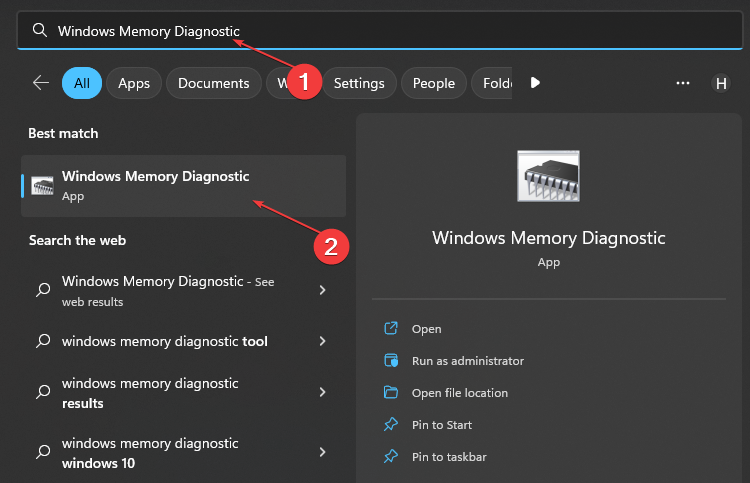Viewport: 750px width, 483px height.
Task: Click the search text field showing Windows Memory Diagnostic
Action: 380,31
